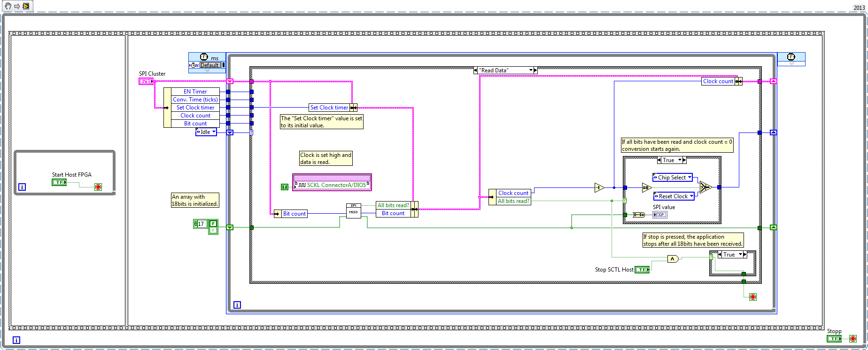Select the SPI MISO subVI icon

tap(354, 210)
